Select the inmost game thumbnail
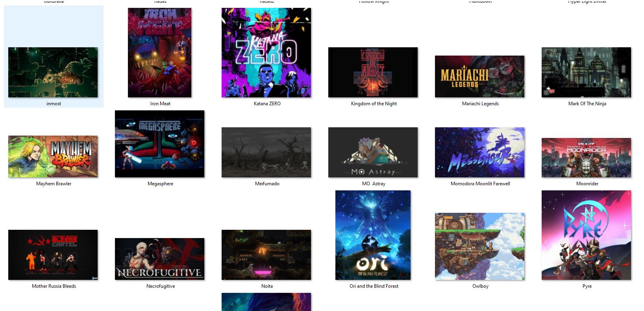This screenshot has width=644, height=311. (x=53, y=72)
